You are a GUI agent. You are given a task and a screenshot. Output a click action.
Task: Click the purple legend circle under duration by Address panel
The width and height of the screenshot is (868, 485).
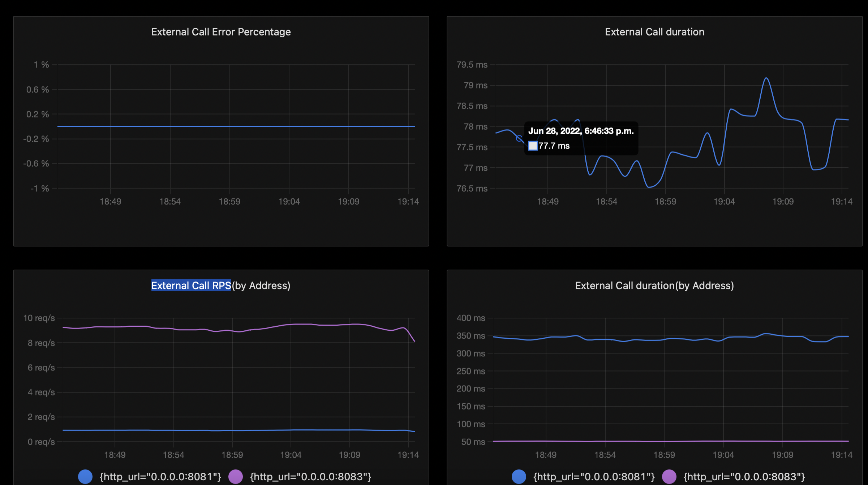click(x=670, y=476)
